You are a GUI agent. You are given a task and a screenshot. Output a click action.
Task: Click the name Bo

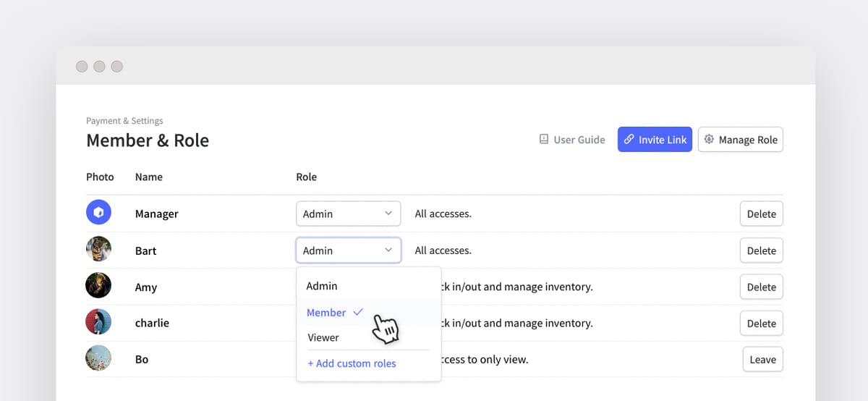point(142,359)
